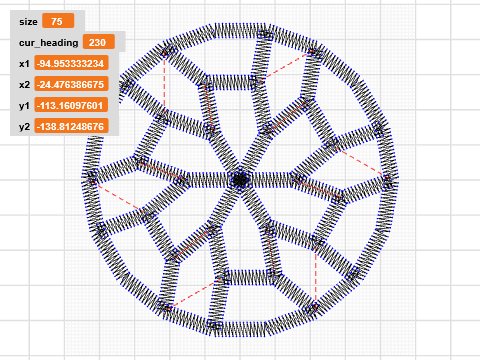This screenshot has height=360, width=480.
Task: Click the size variable value 75
Action: (58, 21)
